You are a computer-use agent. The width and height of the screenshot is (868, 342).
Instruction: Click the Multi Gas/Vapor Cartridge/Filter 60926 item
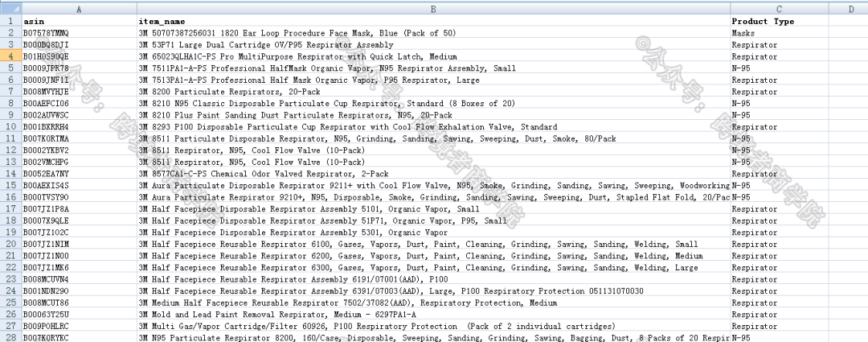[x=433, y=326]
